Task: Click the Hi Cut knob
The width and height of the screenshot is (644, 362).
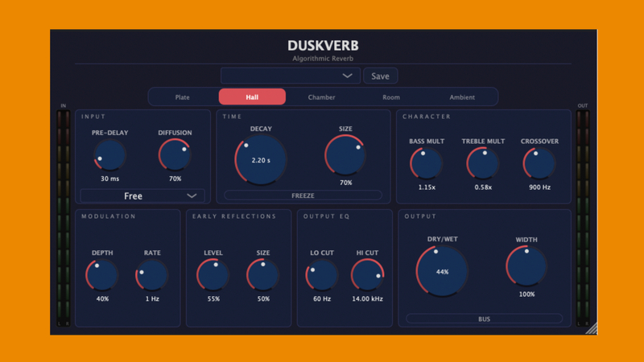Action: click(368, 276)
